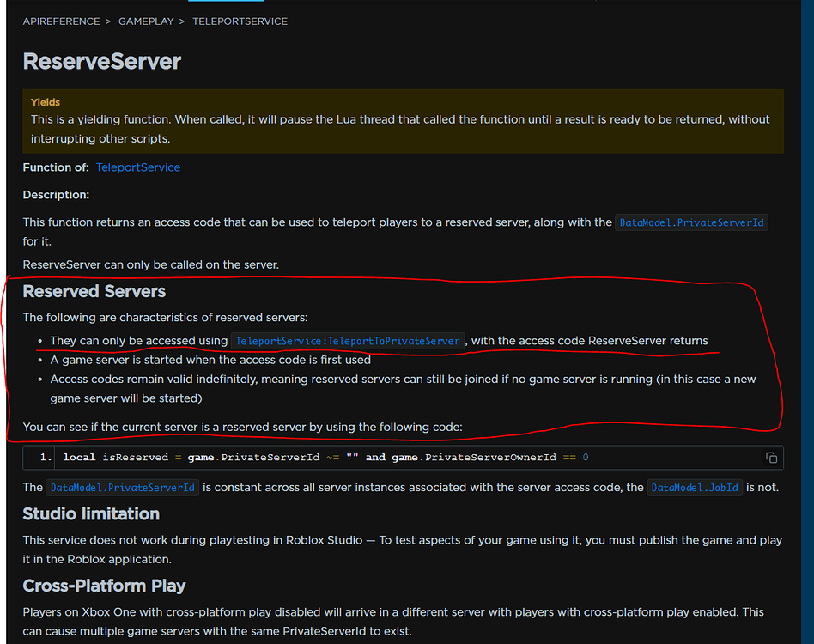Open the DataModel.JobId link
Screen dimensions: 814x644
(x=695, y=488)
